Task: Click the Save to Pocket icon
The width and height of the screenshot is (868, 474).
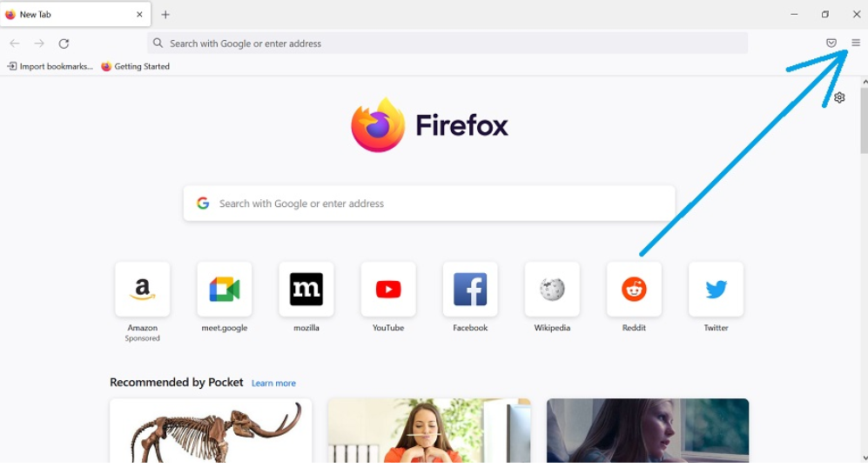Action: pos(831,43)
